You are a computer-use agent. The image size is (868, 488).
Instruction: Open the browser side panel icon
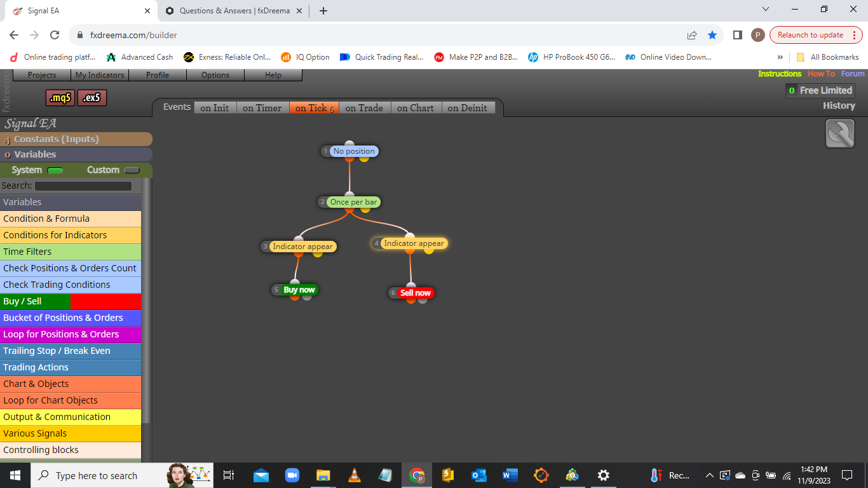(737, 35)
